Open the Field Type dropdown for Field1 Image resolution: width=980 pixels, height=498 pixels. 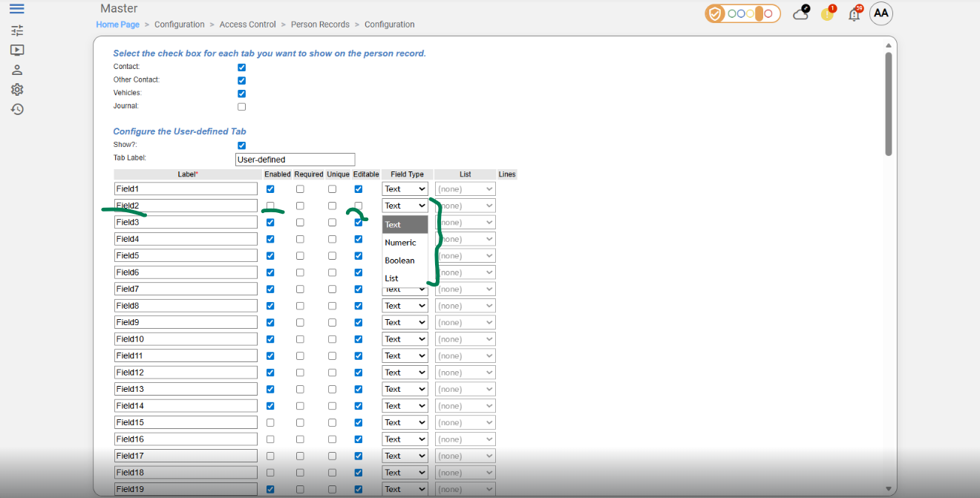[x=405, y=189]
